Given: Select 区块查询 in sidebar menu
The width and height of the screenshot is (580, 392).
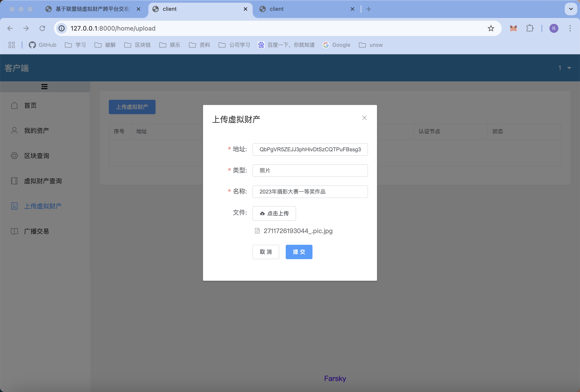Looking at the screenshot, I should 36,156.
